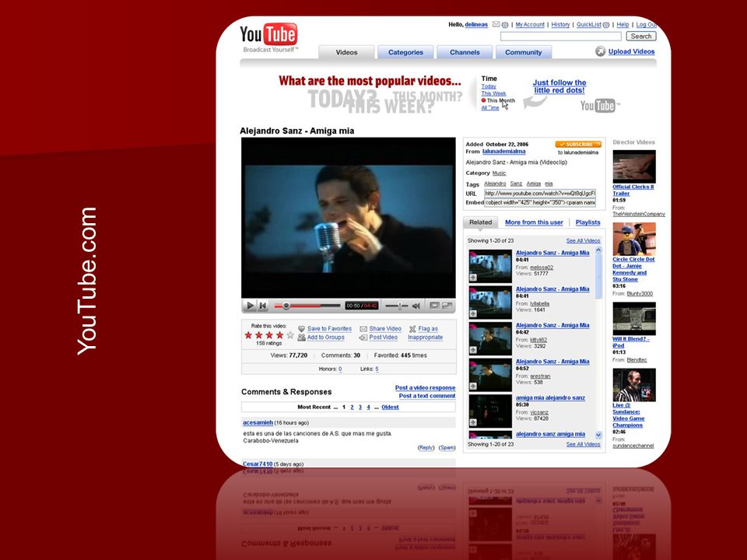Open inbox via the envelope icon by delineas
Image resolution: width=747 pixels, height=560 pixels.
point(496,24)
